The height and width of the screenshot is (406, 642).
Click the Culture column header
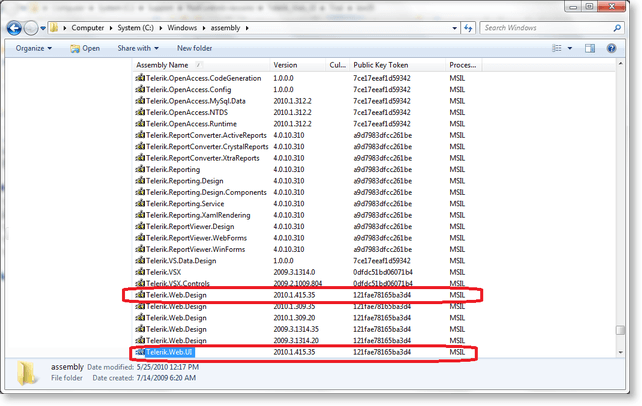pyautogui.click(x=338, y=65)
